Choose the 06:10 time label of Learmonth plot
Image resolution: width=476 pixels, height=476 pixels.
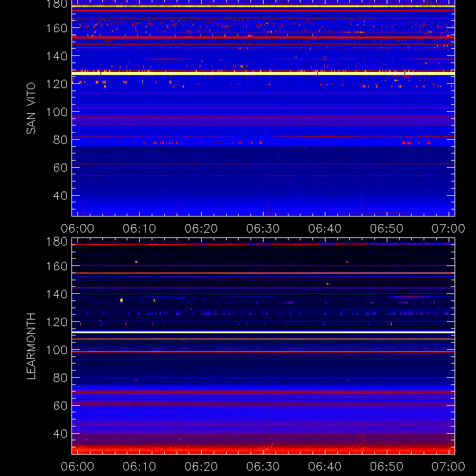click(x=139, y=466)
